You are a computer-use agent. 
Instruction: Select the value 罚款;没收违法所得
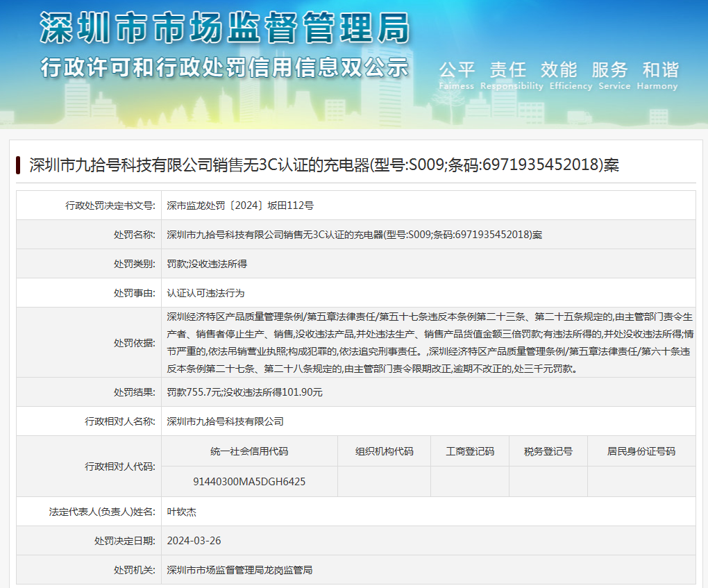pos(207,264)
